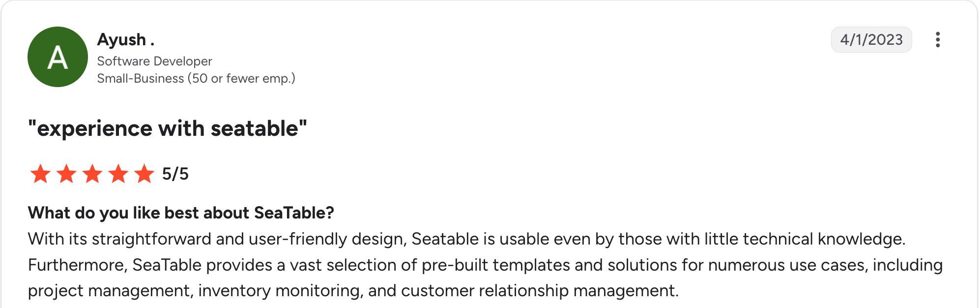Image resolution: width=980 pixels, height=308 pixels.
Task: Open the three-dot more options menu
Action: pos(938,39)
